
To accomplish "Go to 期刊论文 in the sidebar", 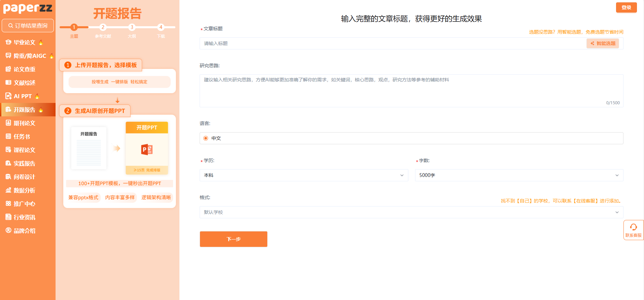I will [24, 123].
